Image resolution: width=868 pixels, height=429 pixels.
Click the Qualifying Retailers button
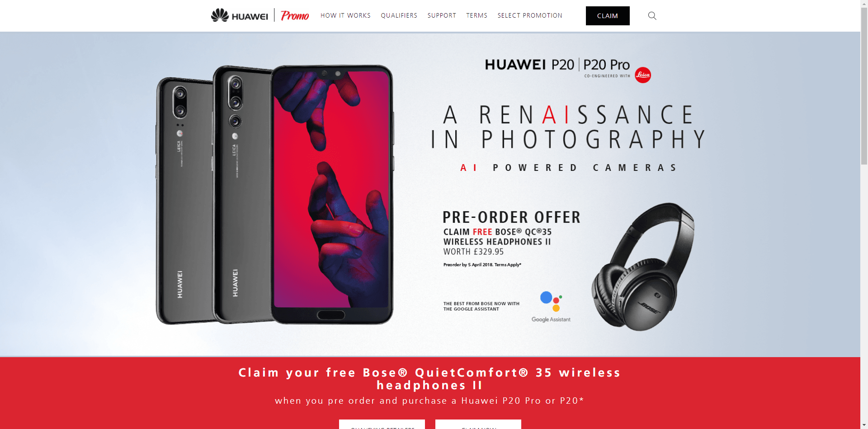[382, 424]
